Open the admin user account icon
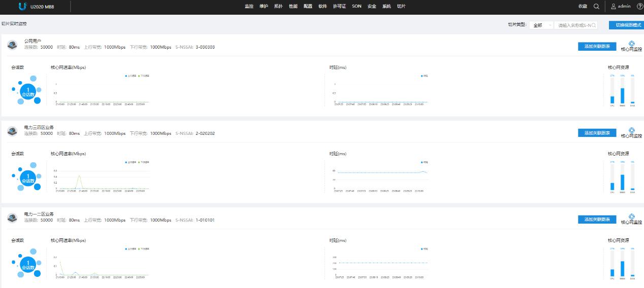 (613, 7)
